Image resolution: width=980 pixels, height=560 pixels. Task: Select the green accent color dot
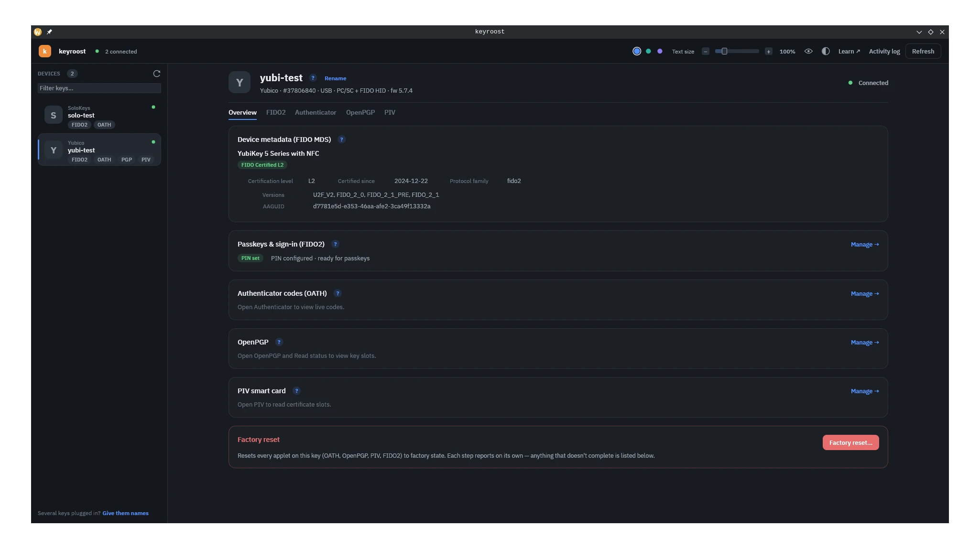(648, 51)
